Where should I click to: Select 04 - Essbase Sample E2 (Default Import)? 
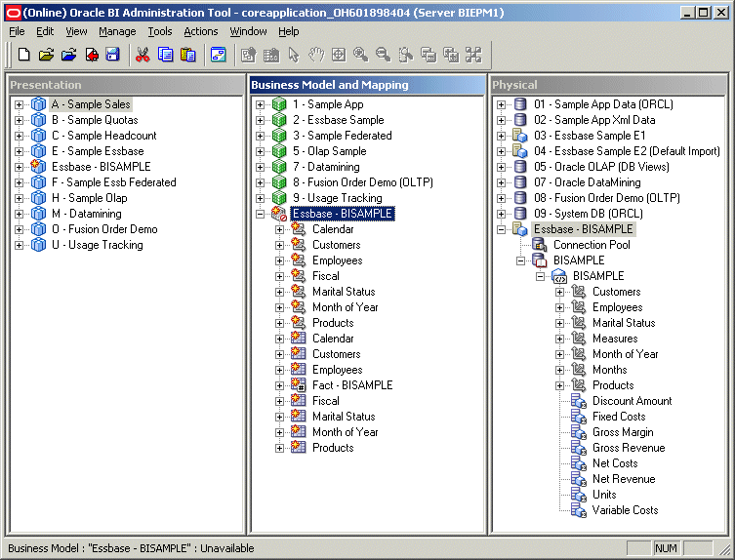pos(627,151)
